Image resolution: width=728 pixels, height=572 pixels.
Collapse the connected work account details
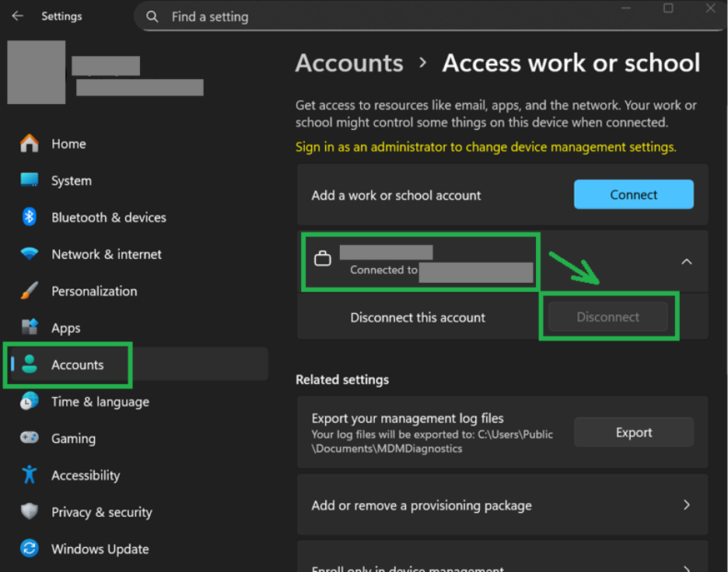click(687, 262)
